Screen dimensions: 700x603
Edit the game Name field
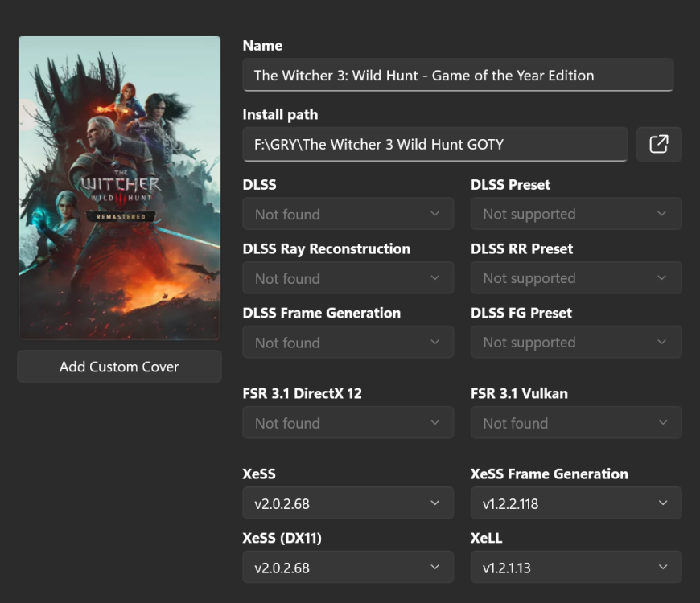458,75
